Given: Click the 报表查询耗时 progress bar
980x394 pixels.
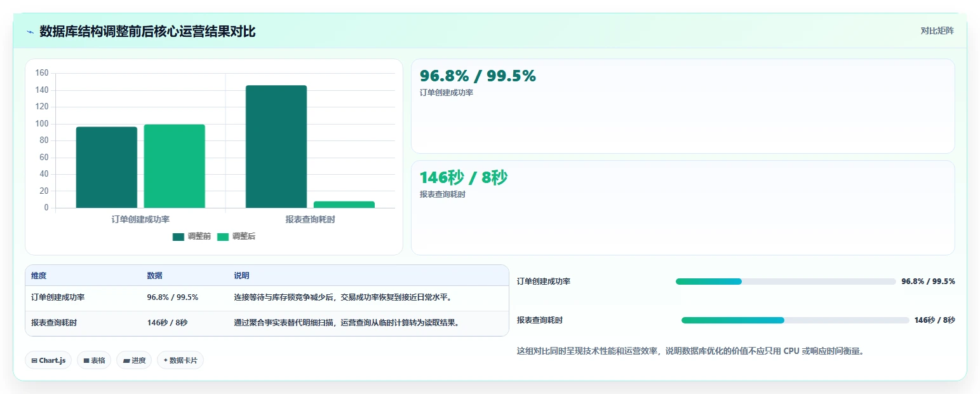Looking at the screenshot, I should tap(795, 320).
